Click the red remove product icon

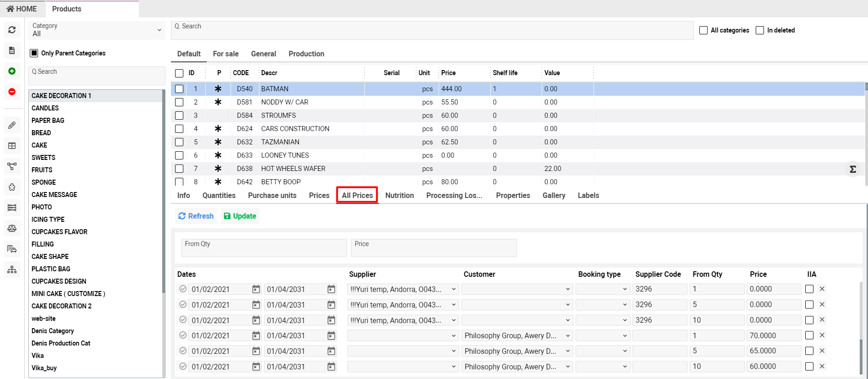tap(12, 92)
